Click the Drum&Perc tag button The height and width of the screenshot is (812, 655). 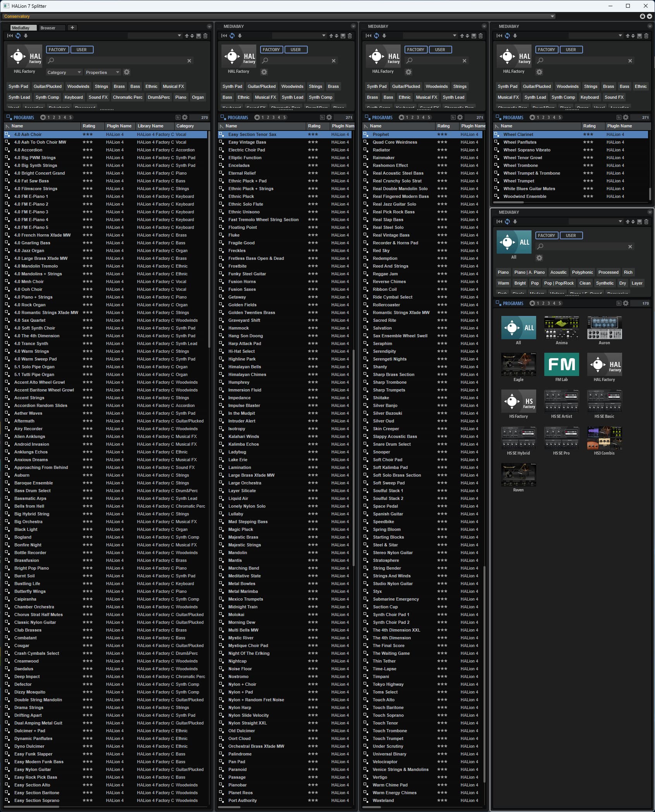(159, 97)
